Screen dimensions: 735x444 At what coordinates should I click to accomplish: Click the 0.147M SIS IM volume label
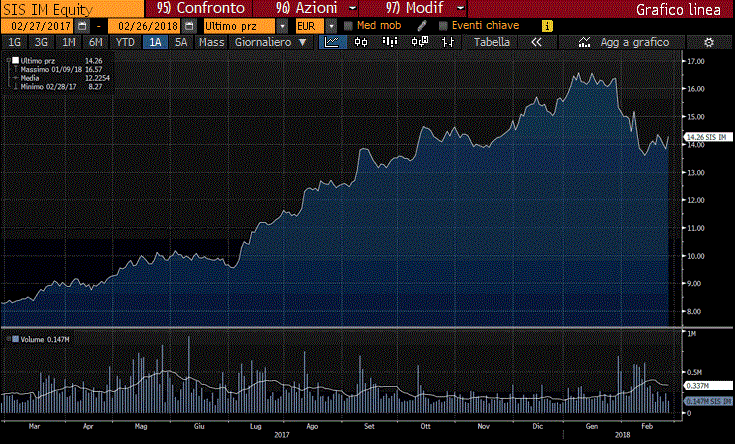pyautogui.click(x=708, y=401)
